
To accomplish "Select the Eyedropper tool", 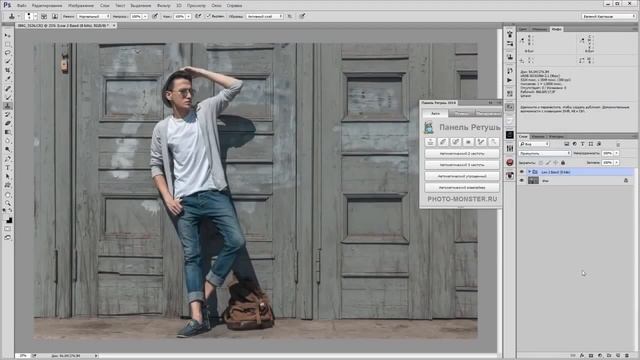I will click(x=8, y=79).
